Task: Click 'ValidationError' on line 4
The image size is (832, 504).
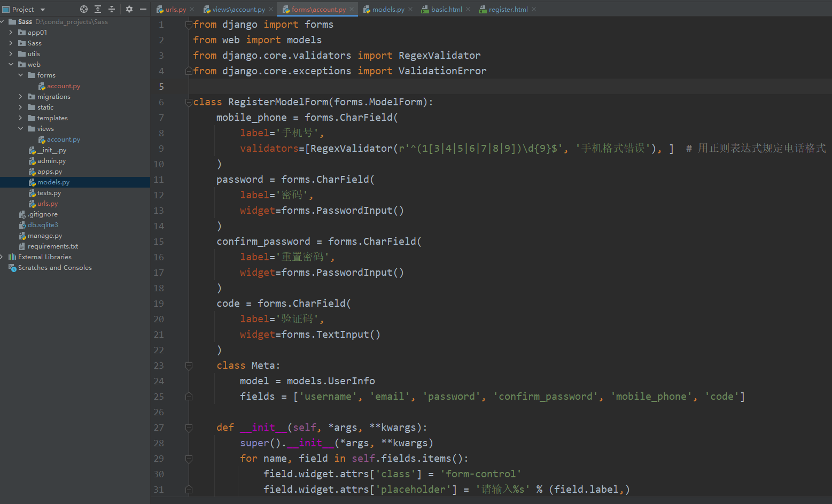Action: click(442, 71)
